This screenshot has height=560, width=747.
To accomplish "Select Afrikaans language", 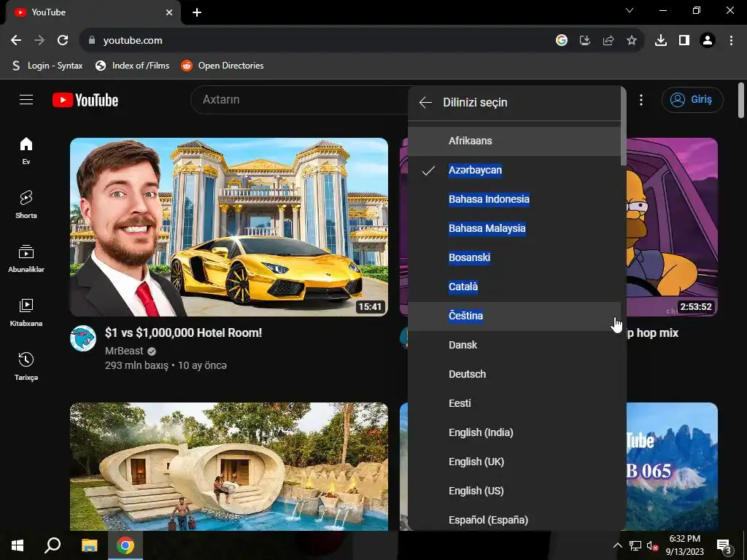I will [514, 141].
